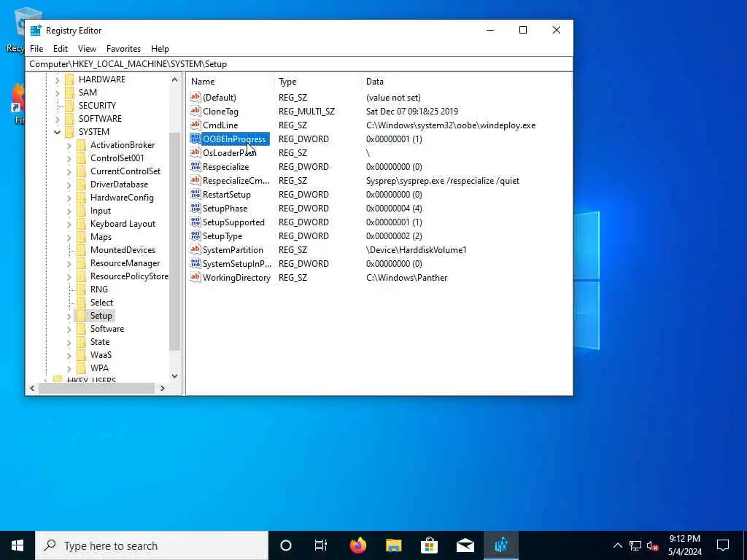Open Firefox from the taskbar
The image size is (747, 560).
pos(358,545)
